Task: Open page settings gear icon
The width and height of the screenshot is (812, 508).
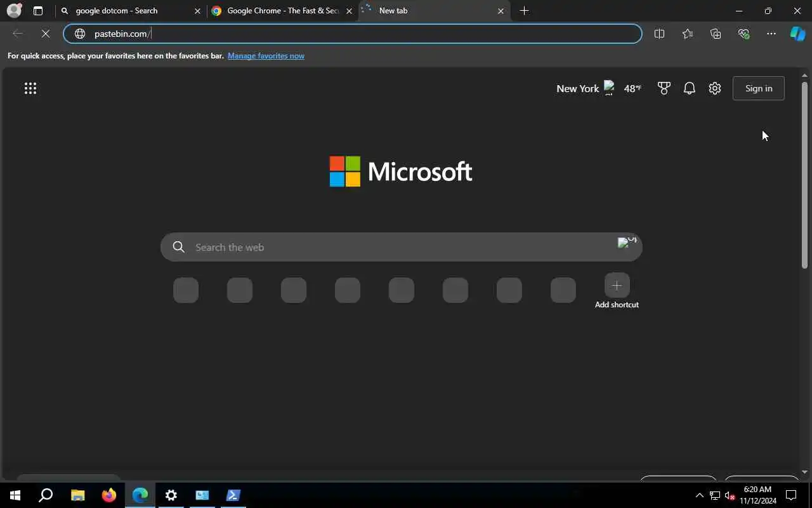Action: pyautogui.click(x=715, y=88)
